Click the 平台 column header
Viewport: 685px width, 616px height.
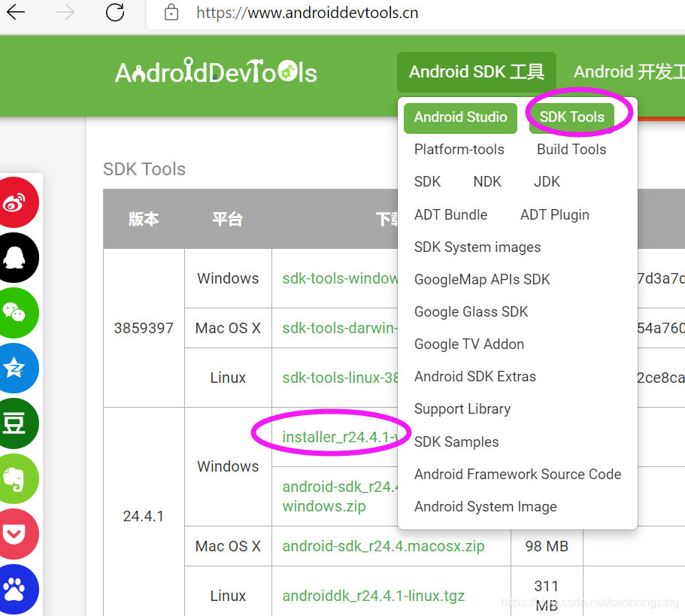pos(228,219)
